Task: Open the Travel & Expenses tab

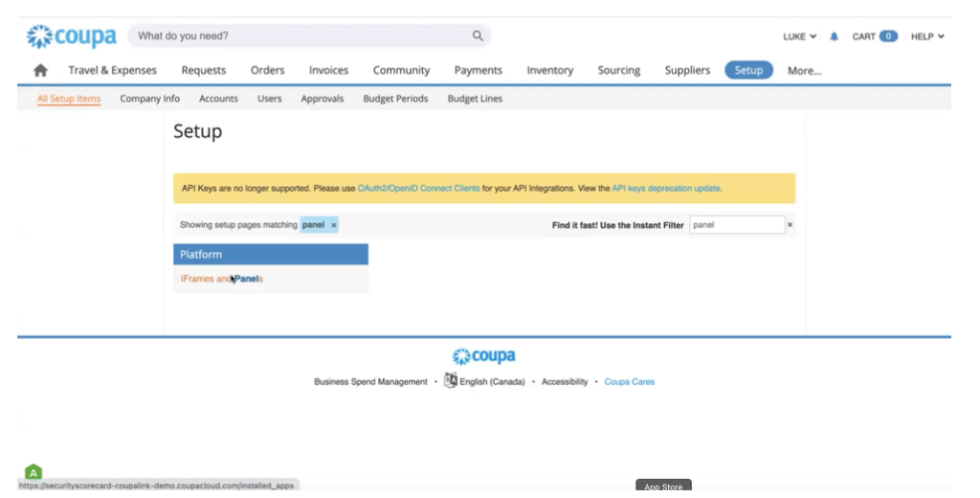Action: [x=113, y=70]
